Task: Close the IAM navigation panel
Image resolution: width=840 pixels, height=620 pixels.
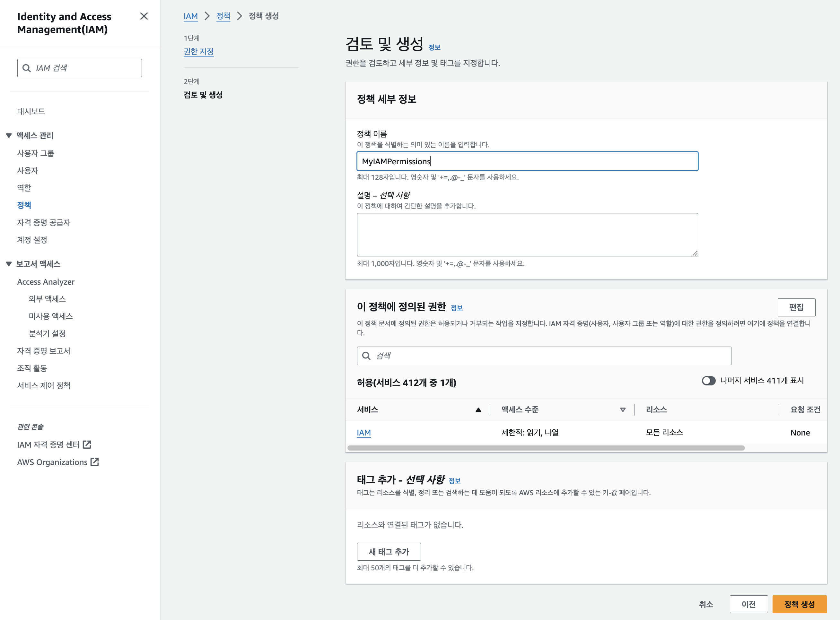Action: (144, 16)
